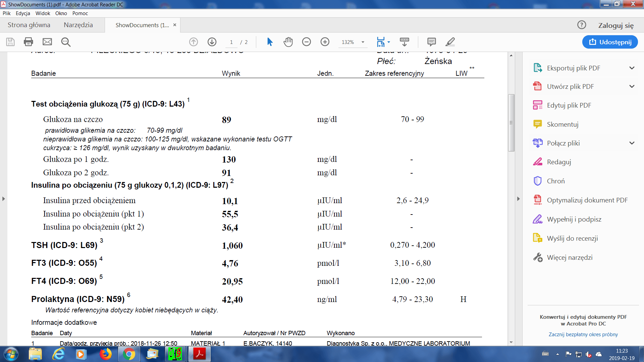Open Zacznij bezpłatny okres próbny link
Image resolution: width=644 pixels, height=362 pixels.
[x=583, y=335]
